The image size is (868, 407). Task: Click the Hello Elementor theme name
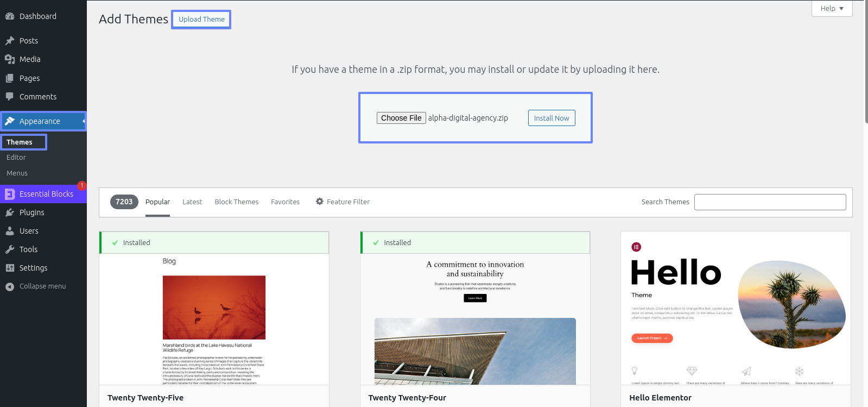[x=660, y=398]
